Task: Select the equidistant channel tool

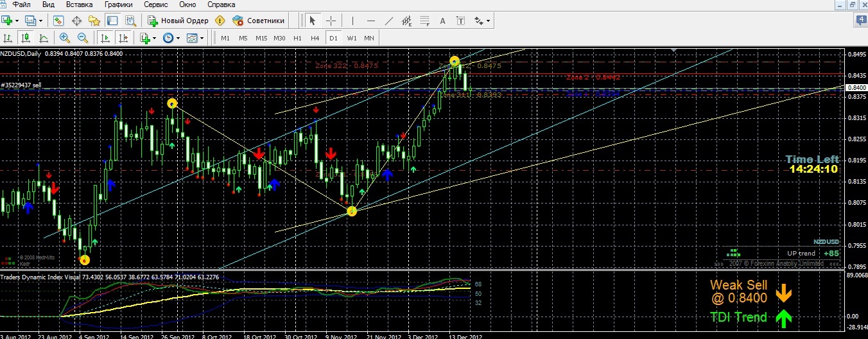Action: pyautogui.click(x=406, y=21)
